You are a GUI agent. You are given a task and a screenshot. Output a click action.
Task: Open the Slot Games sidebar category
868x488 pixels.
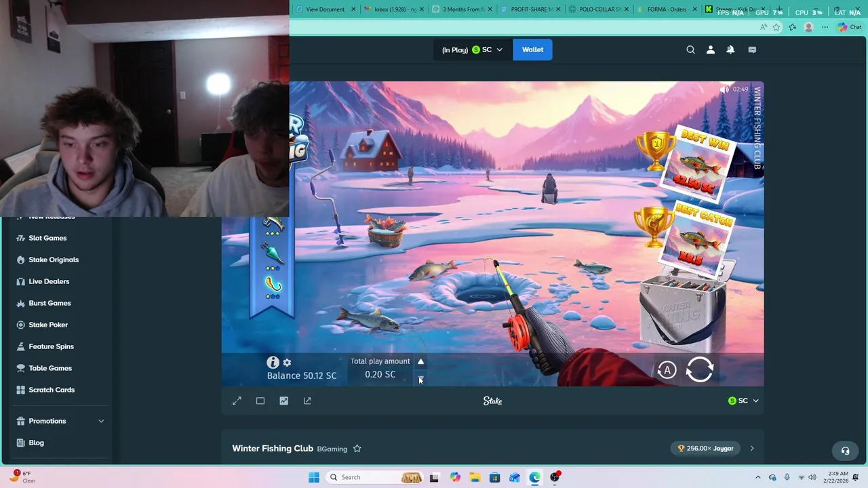47,238
